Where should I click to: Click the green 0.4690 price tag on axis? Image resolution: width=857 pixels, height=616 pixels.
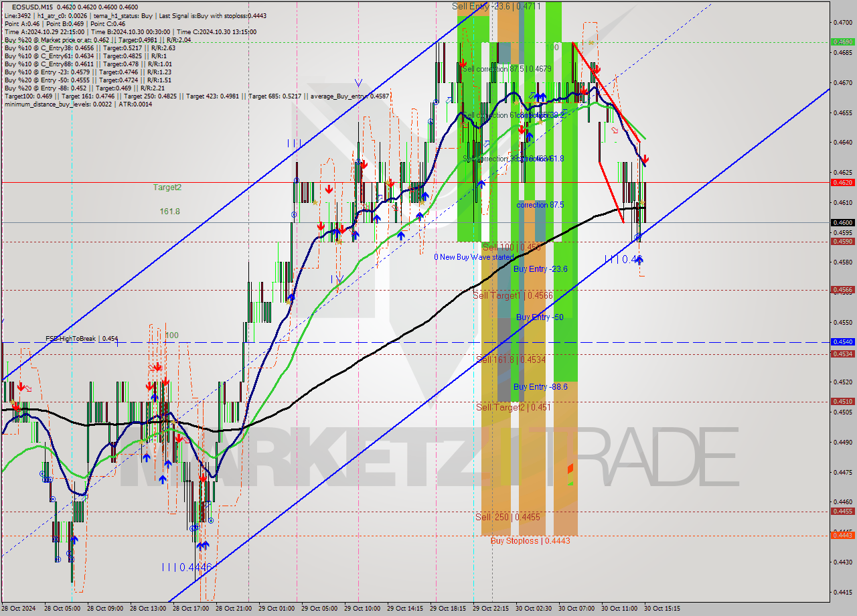[x=842, y=42]
